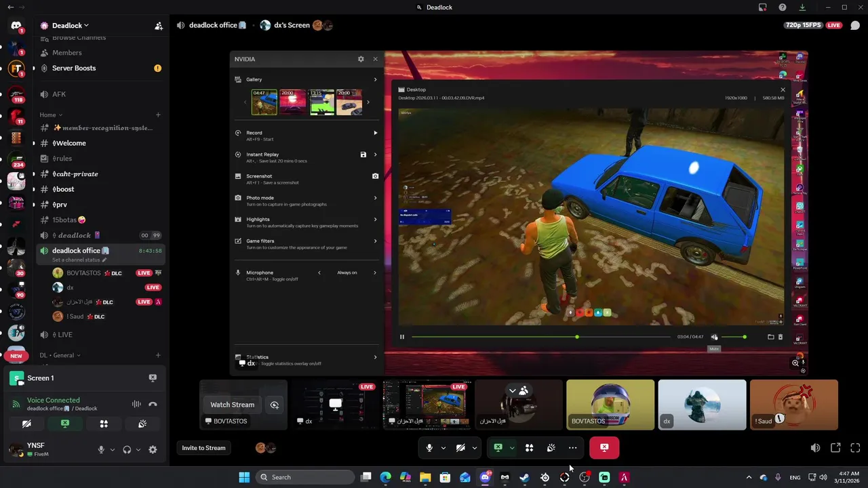Open Server Boosts entry

coord(74,68)
